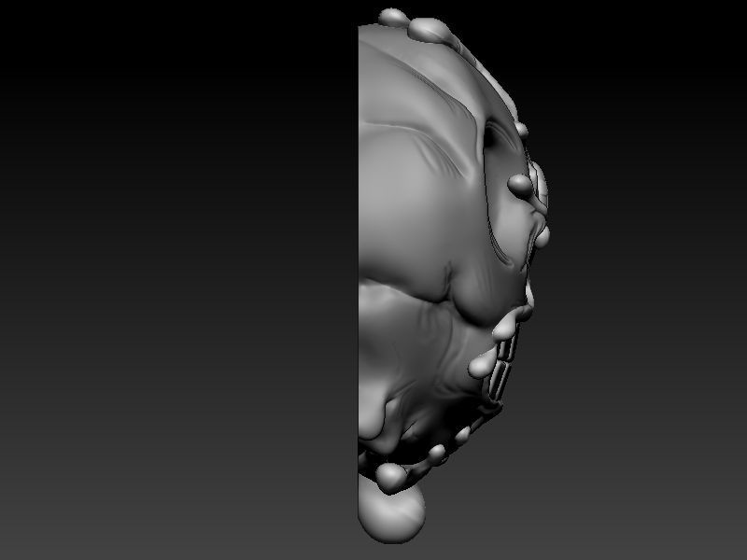The height and width of the screenshot is (560, 747).
Task: Click the large sphere under the chin
Action: [x=391, y=510]
